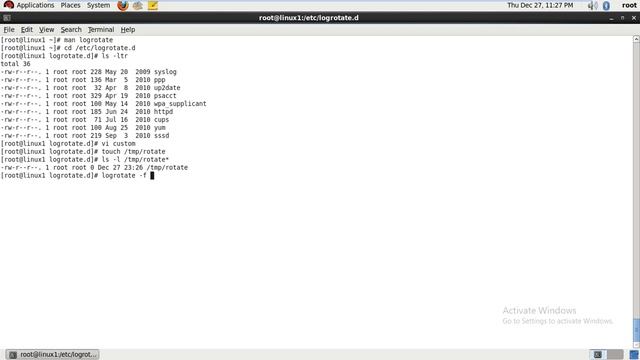
Task: Click the 'logrotate -f' command at cursor
Action: click(124, 176)
